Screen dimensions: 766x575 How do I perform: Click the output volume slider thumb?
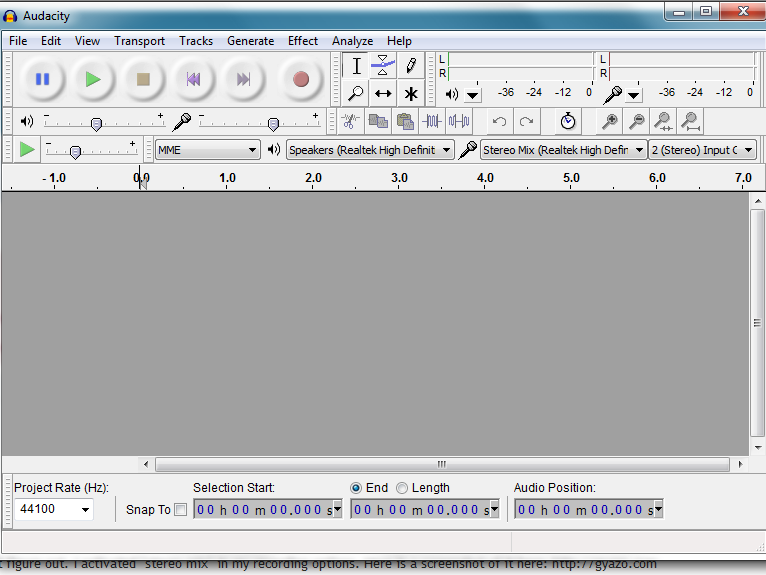96,124
